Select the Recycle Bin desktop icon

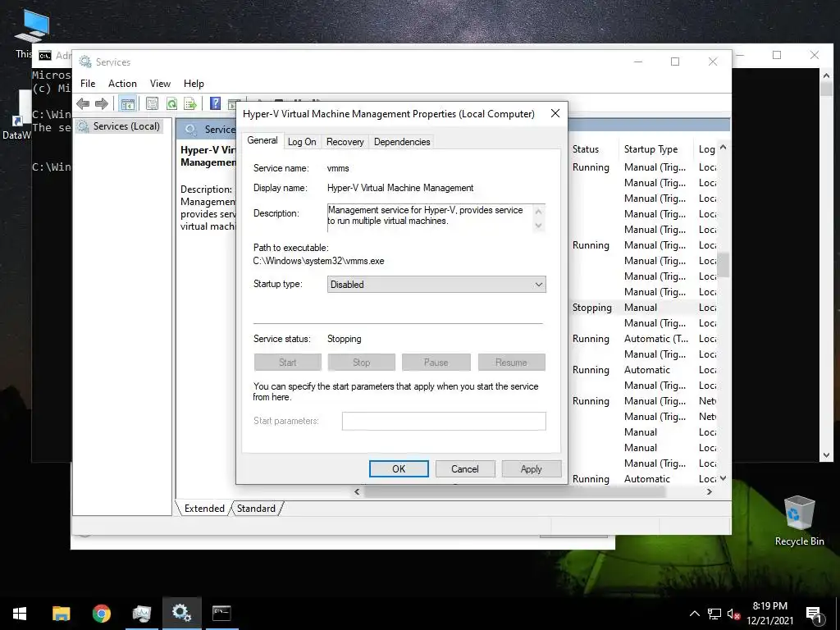[799, 520]
